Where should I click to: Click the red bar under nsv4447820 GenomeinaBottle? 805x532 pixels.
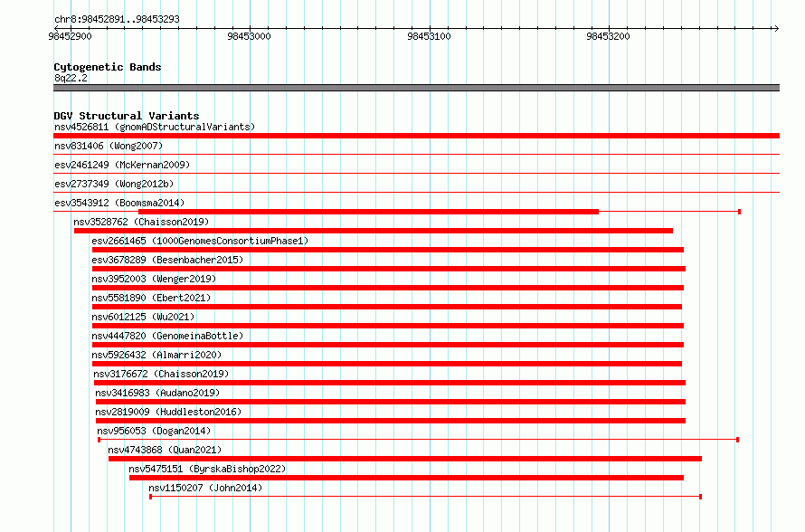[x=388, y=345]
